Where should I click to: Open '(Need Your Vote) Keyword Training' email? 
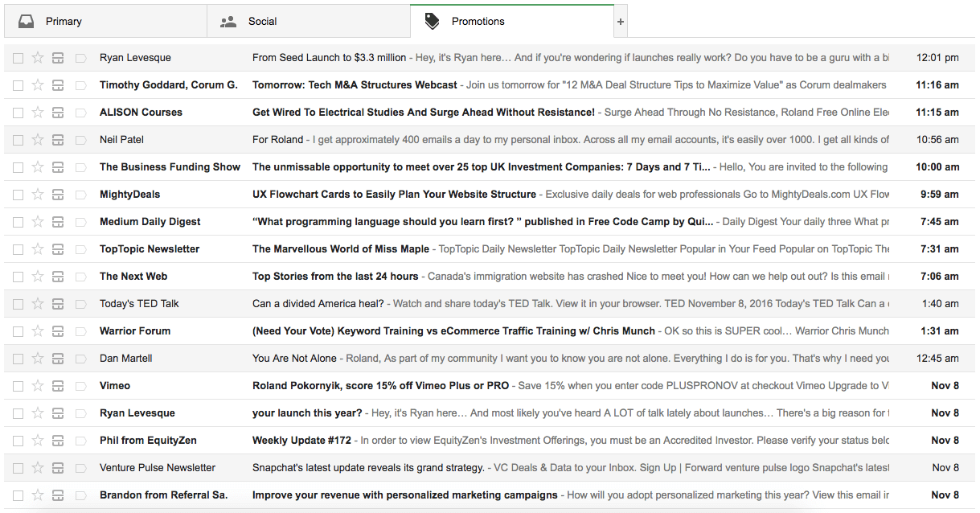tap(453, 331)
